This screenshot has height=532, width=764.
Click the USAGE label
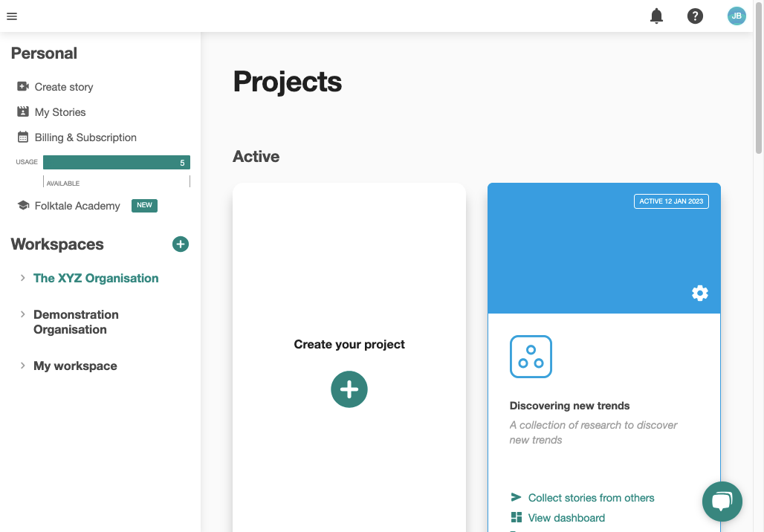(x=27, y=162)
